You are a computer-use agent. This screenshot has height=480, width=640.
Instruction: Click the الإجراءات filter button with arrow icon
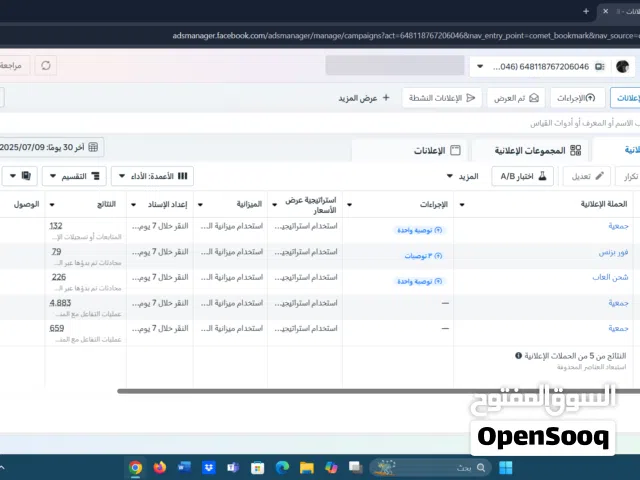[577, 98]
